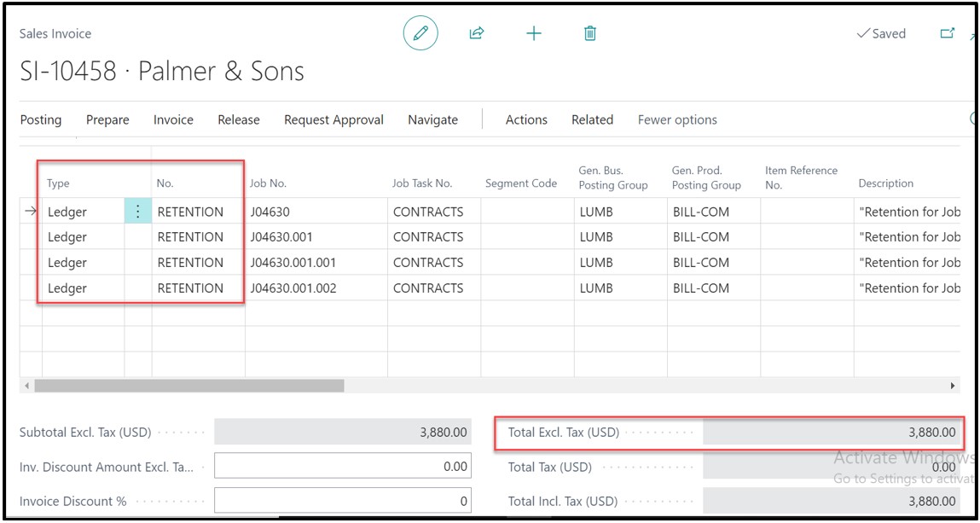
Task: Open the Actions menu
Action: pos(526,120)
